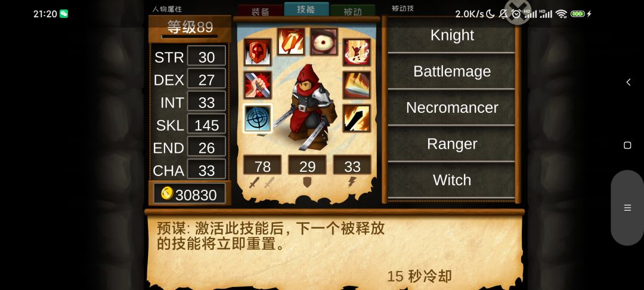Choose the Battlemage class entry
Image resolution: width=644 pixels, height=290 pixels.
point(452,72)
